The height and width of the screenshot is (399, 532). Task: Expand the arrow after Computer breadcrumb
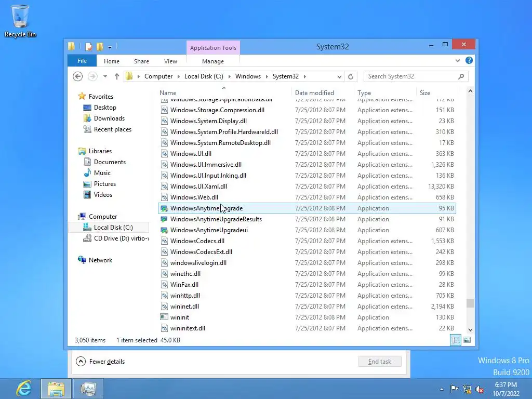[179, 77]
